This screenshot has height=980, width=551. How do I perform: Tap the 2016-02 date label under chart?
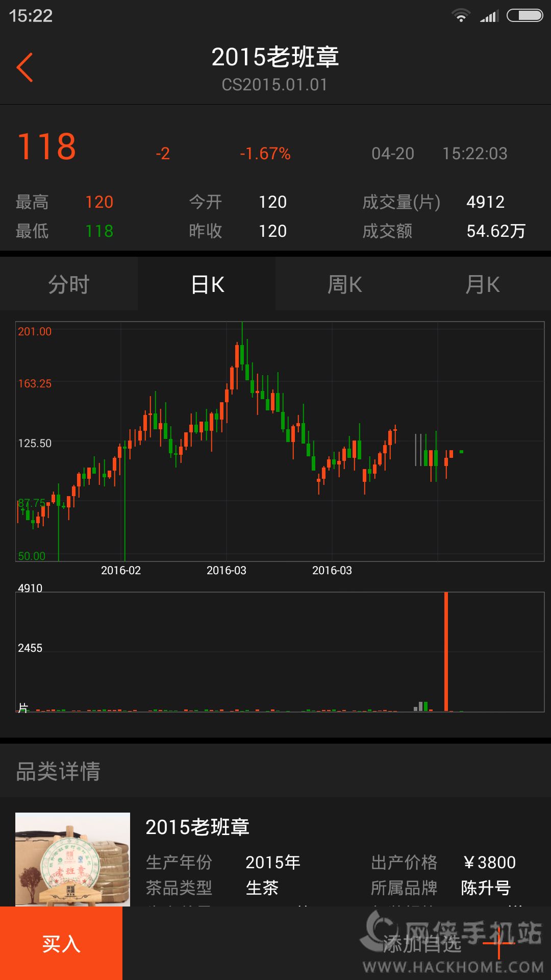121,571
